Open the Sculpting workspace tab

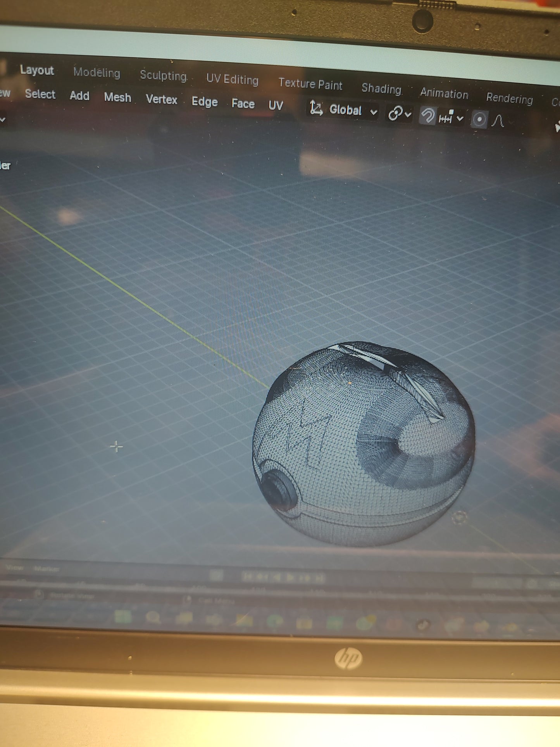point(164,75)
